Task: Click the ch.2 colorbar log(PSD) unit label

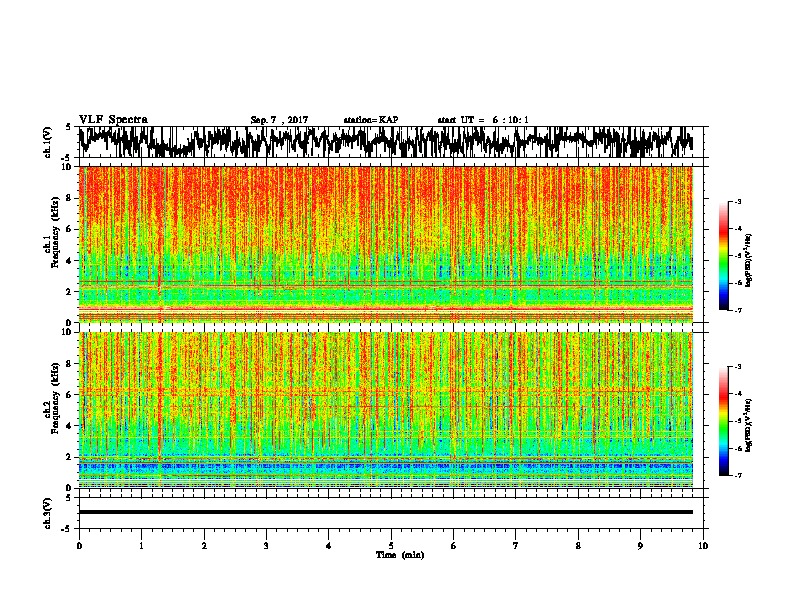Action: 749,425
